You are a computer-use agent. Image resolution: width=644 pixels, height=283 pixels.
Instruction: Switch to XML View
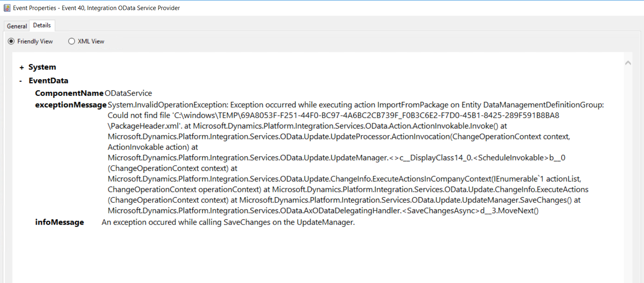click(x=71, y=41)
